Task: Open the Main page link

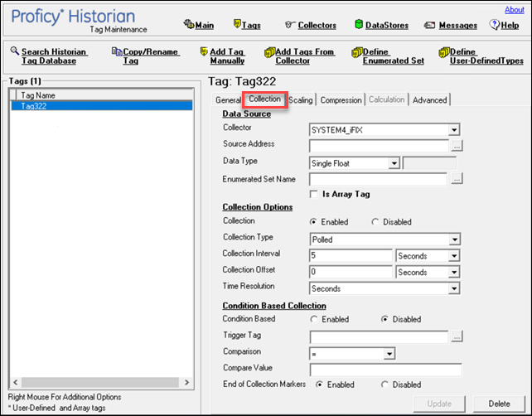Action: pyautogui.click(x=204, y=25)
